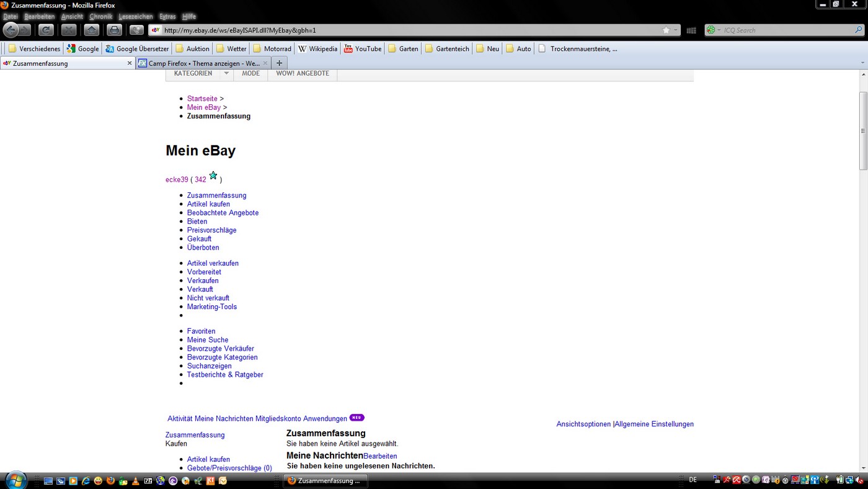Viewport: 868px width, 489px height.
Task: Follow the Startseite breadcrumb link
Action: click(x=202, y=99)
